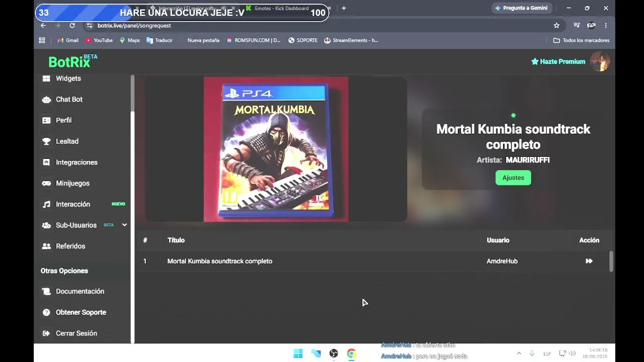Open the Integraciones section
Image resolution: width=644 pixels, height=362 pixels.
tap(76, 162)
